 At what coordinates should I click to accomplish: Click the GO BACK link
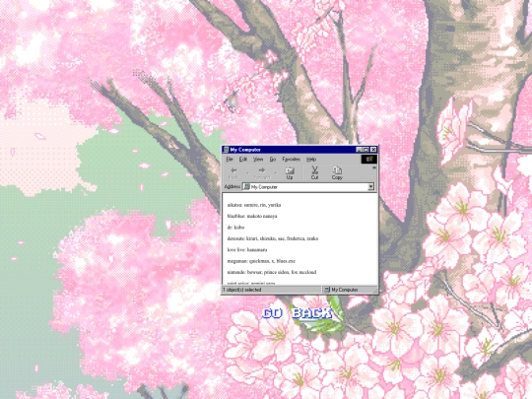[297, 313]
